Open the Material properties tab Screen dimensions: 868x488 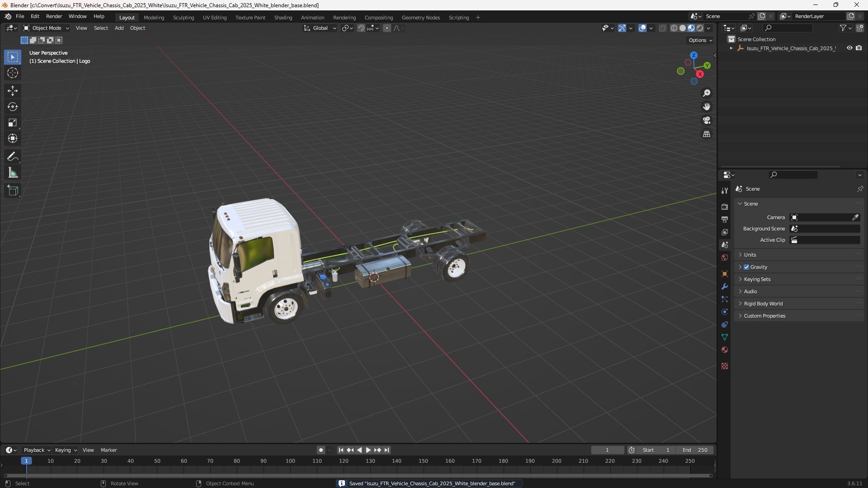tap(725, 350)
